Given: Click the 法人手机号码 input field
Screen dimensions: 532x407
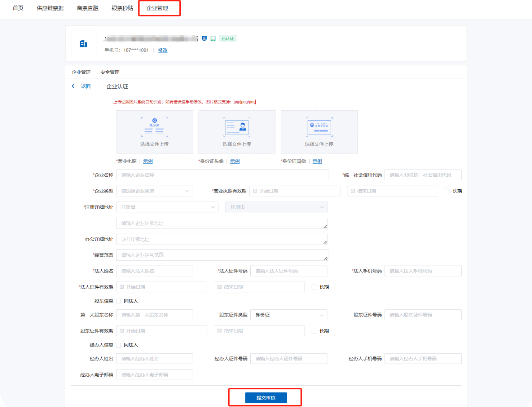Looking at the screenshot, I should click(x=423, y=271).
